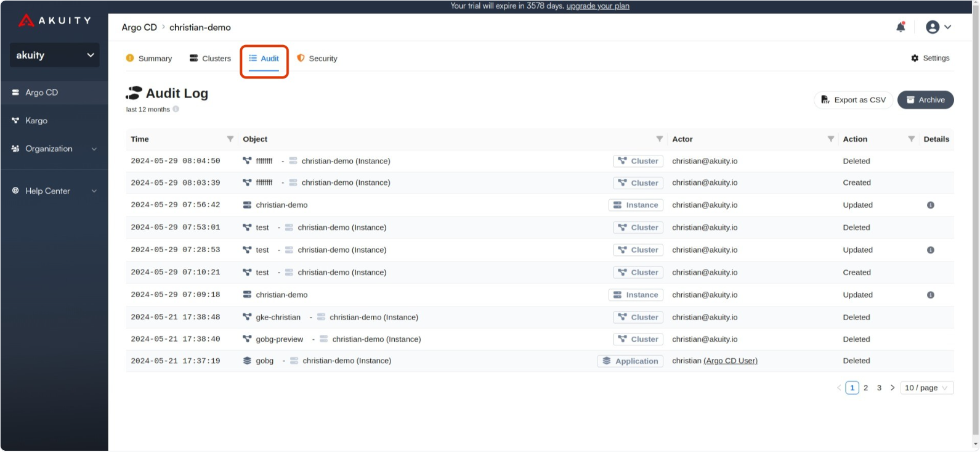
Task: Open the 10 / page size dropdown
Action: tap(926, 388)
